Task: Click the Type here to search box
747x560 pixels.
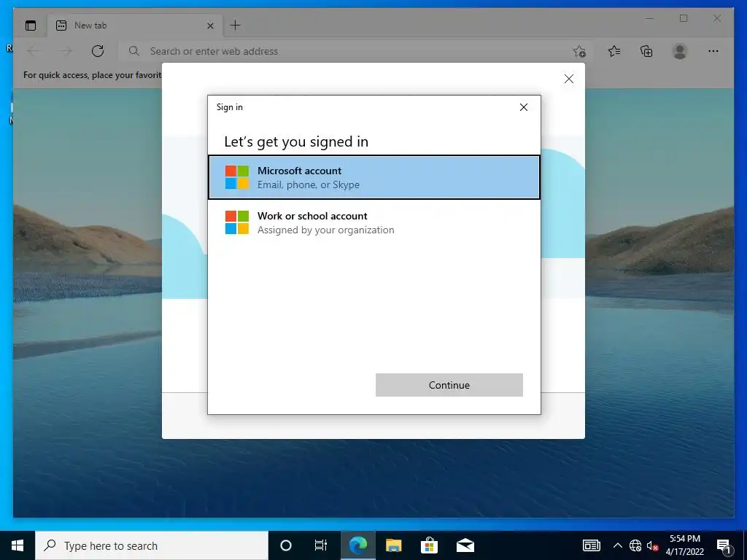Action: (x=152, y=545)
